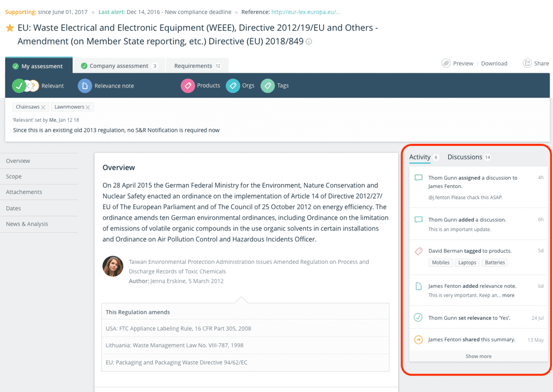Click the info icon after the title

pyautogui.click(x=309, y=42)
